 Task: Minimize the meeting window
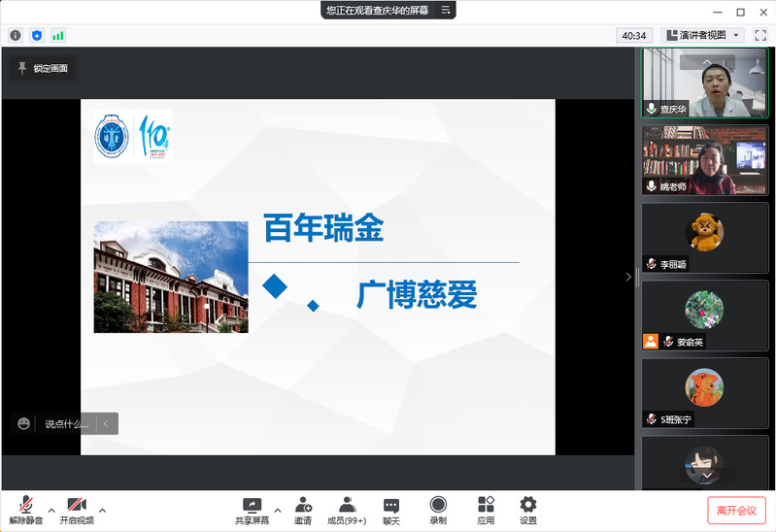[718, 12]
